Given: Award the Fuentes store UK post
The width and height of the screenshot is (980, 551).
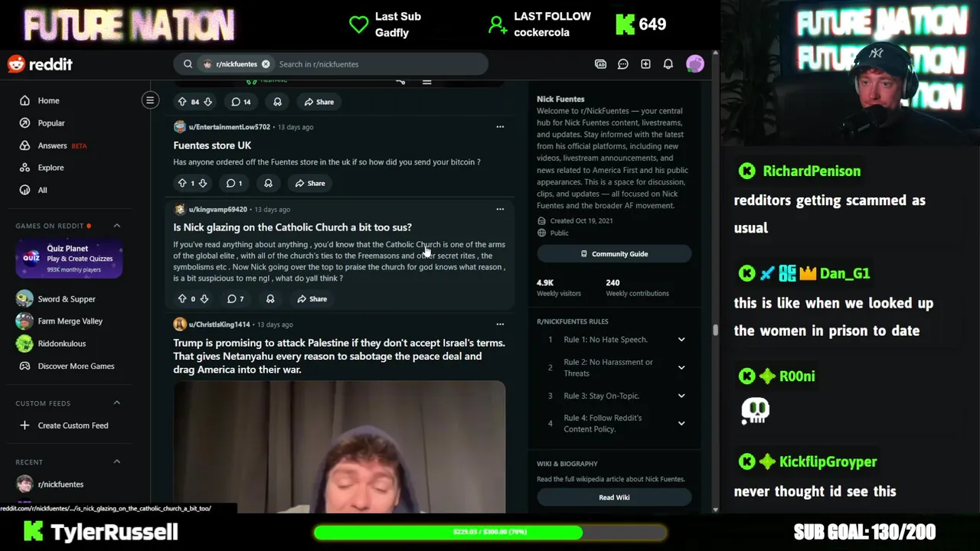Looking at the screenshot, I should (268, 184).
